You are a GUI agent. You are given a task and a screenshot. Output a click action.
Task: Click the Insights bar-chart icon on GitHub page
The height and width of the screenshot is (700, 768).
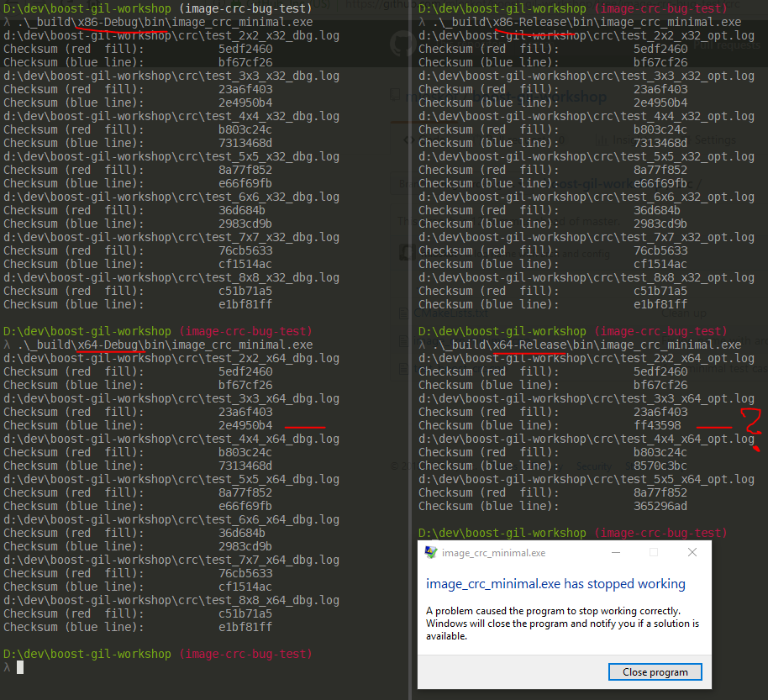(602, 139)
